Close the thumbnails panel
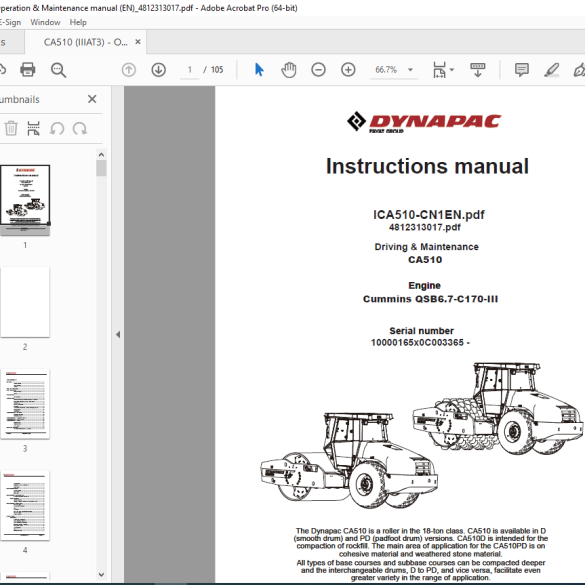The image size is (585, 585). coord(92,99)
